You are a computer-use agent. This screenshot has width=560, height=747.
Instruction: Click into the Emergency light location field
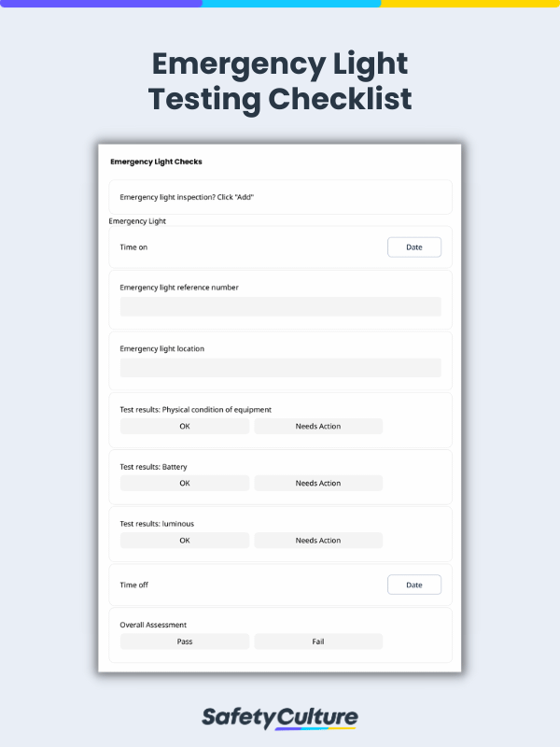(x=281, y=368)
